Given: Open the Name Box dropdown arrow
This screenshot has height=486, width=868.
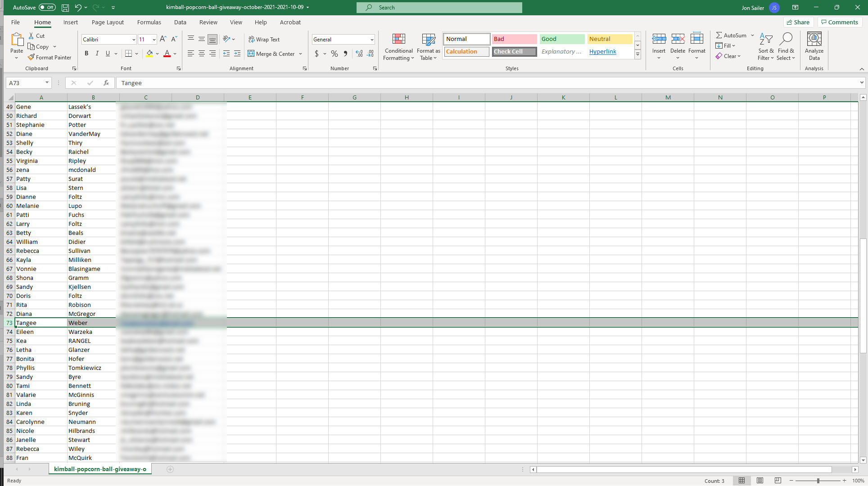Looking at the screenshot, I should (x=47, y=83).
